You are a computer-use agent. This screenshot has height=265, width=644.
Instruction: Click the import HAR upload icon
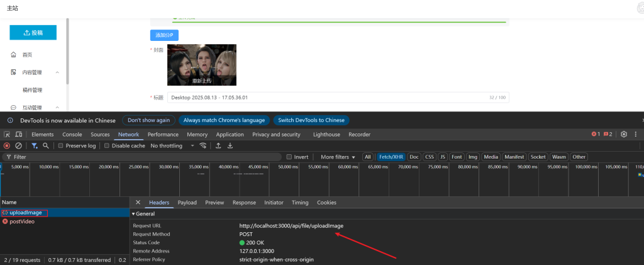point(218,146)
